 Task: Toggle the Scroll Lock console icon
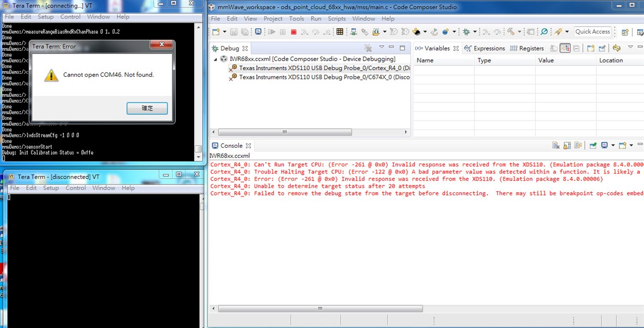pyautogui.click(x=567, y=146)
